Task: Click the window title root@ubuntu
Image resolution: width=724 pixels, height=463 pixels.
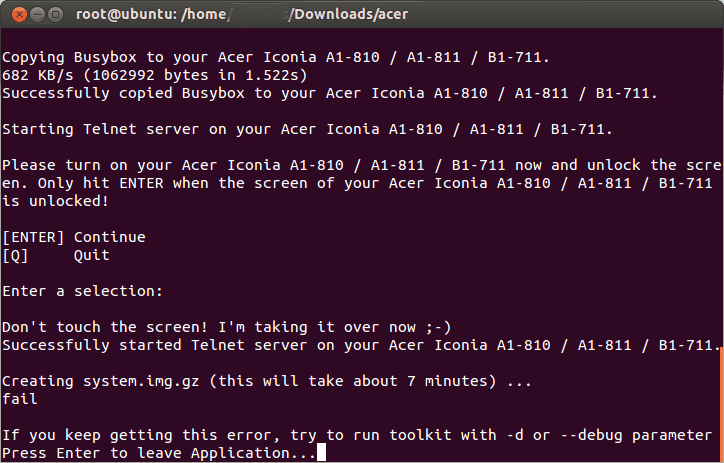Action: [x=127, y=14]
